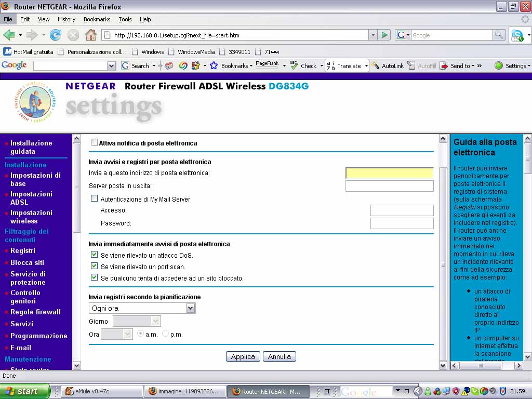532x399 pixels.
Task: Open PageRank indicator in Google toolbar
Action: [268, 65]
